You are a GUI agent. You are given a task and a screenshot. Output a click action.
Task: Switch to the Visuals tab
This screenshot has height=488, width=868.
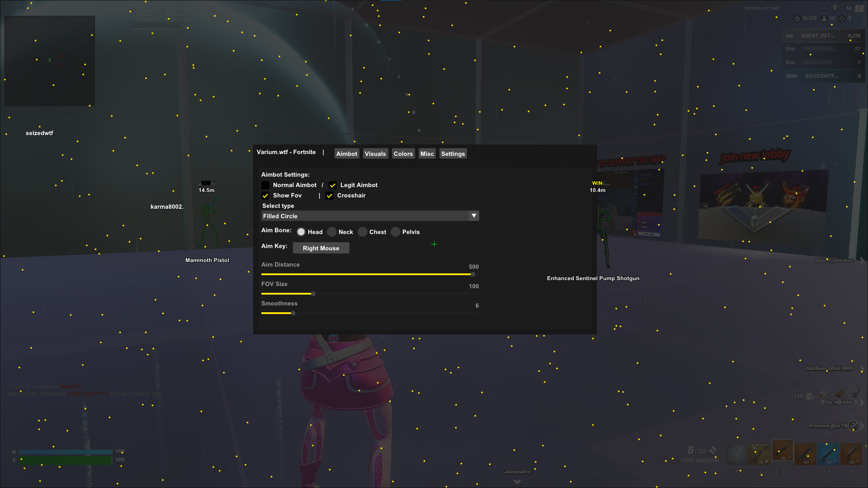click(x=375, y=154)
